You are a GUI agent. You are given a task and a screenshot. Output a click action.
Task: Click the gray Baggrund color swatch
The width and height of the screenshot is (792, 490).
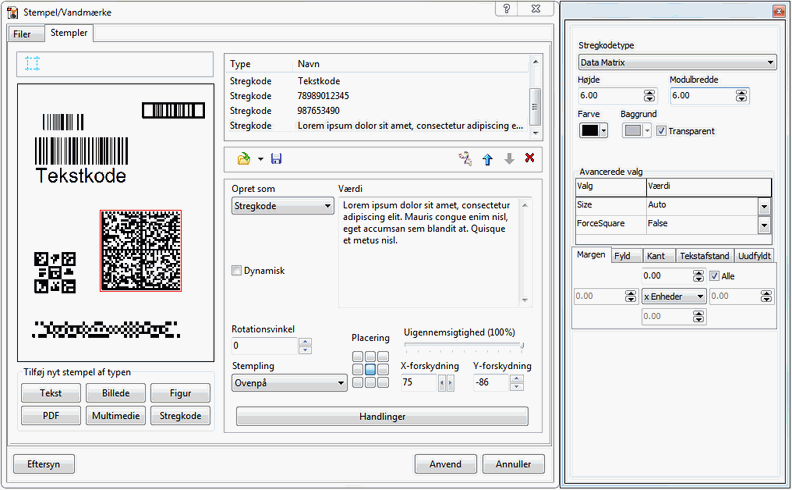point(633,131)
